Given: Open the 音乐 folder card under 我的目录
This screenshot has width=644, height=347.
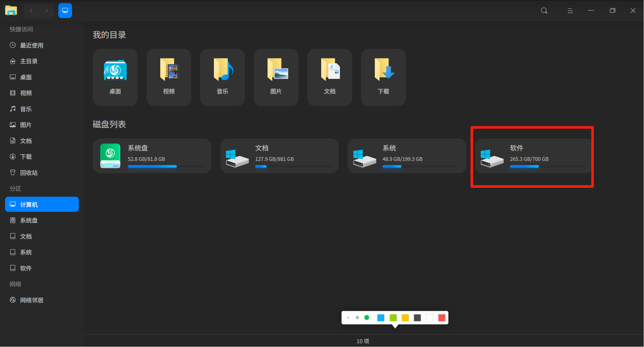Looking at the screenshot, I should click(x=223, y=77).
